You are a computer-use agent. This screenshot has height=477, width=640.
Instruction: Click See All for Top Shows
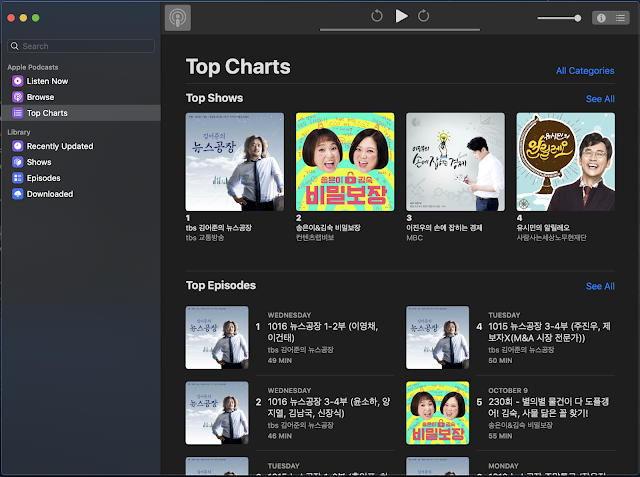(600, 99)
